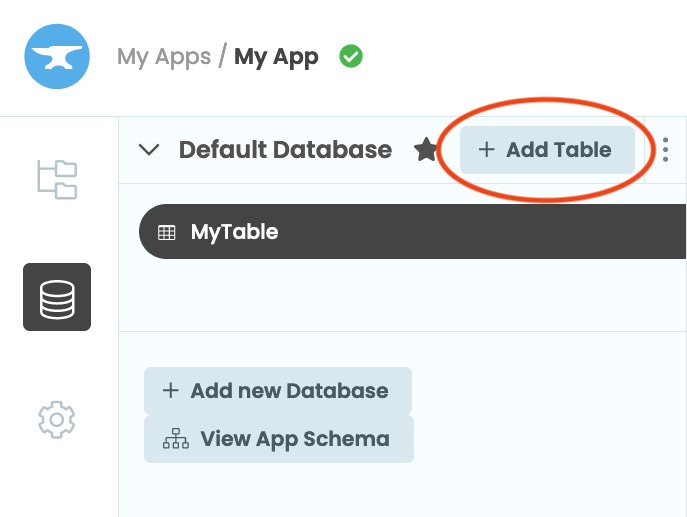Click the My App breadcrumb title
The width and height of the screenshot is (687, 517).
[276, 56]
